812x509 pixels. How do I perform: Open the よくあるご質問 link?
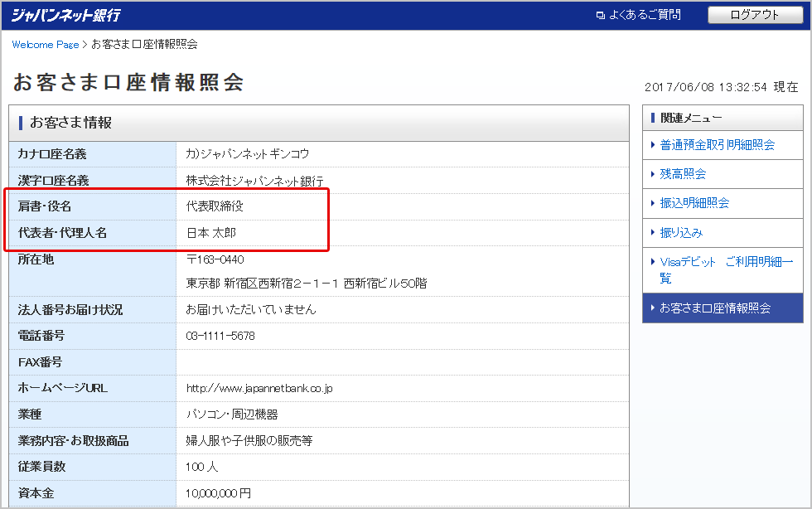pyautogui.click(x=645, y=15)
